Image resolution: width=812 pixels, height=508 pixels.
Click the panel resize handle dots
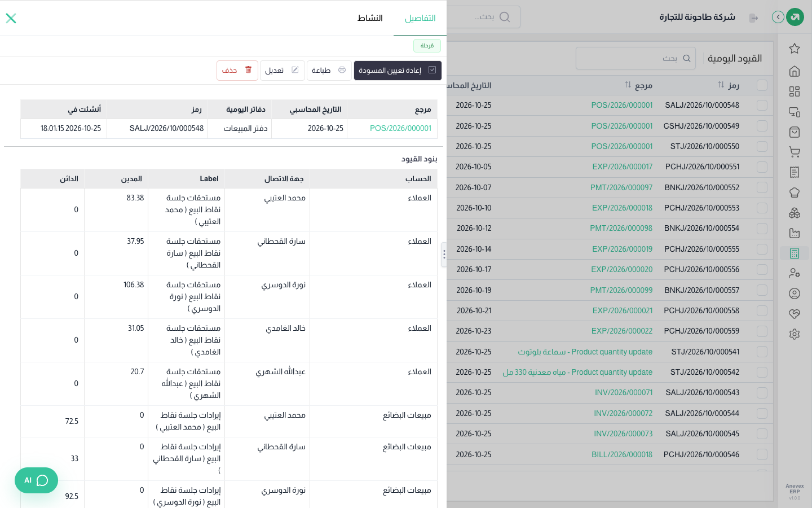(444, 255)
